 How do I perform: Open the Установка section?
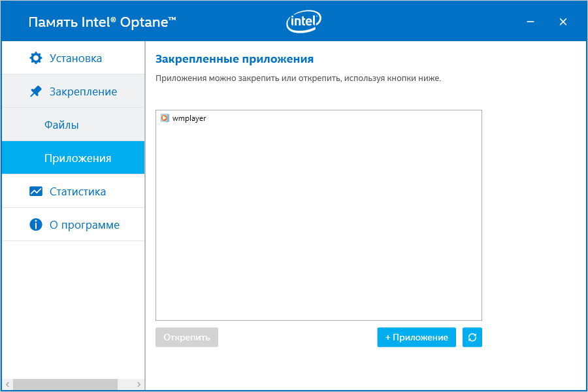coord(75,58)
